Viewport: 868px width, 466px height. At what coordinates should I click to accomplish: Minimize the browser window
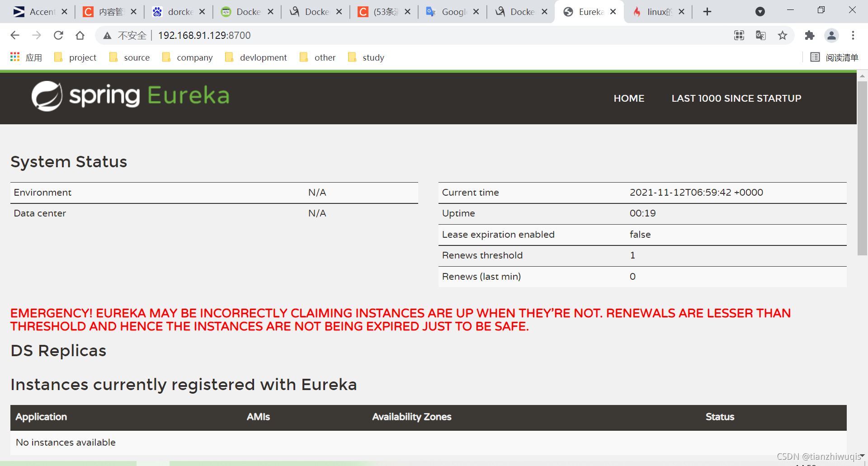point(790,10)
